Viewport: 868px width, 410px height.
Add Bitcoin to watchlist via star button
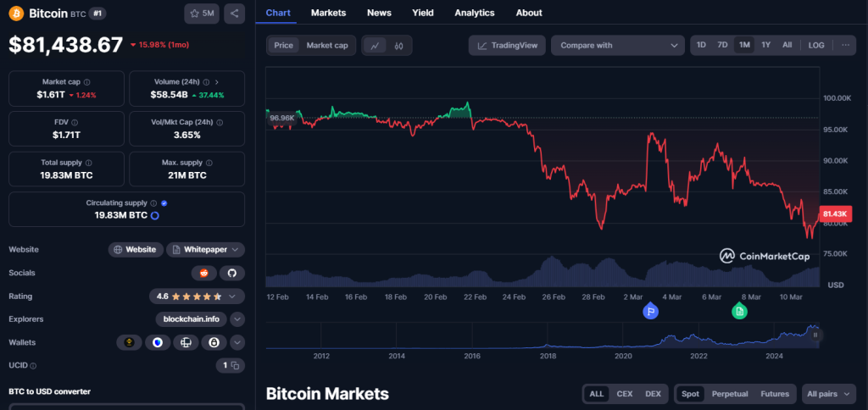tap(202, 14)
